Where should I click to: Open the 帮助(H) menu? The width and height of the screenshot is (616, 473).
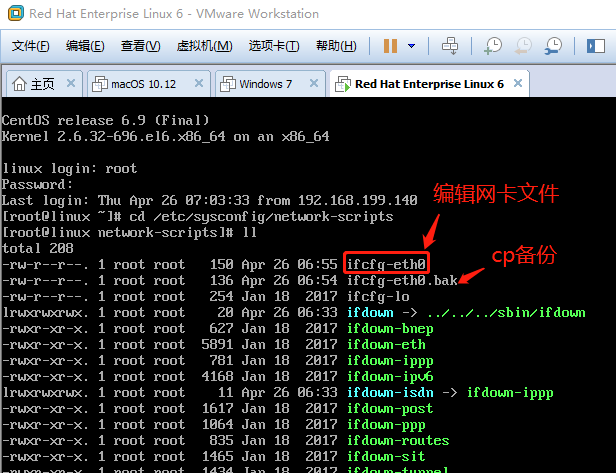point(336,46)
